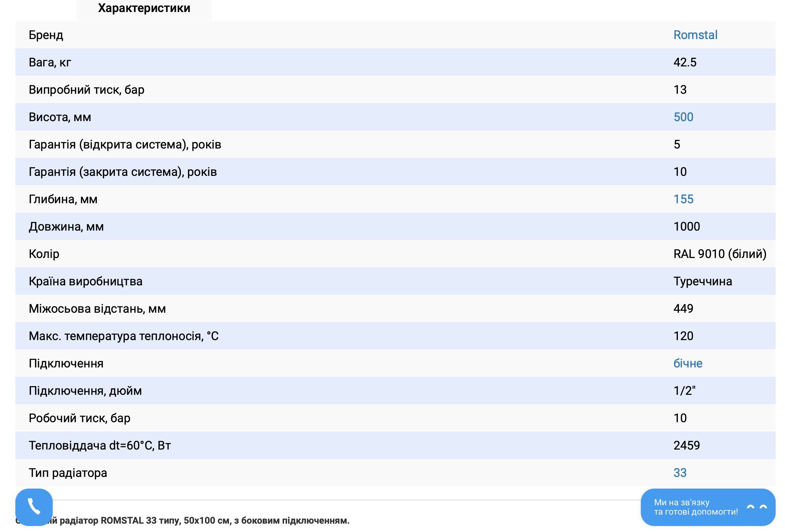
Task: Select the 'Робочий тиск, бар' label
Action: pyautogui.click(x=79, y=418)
